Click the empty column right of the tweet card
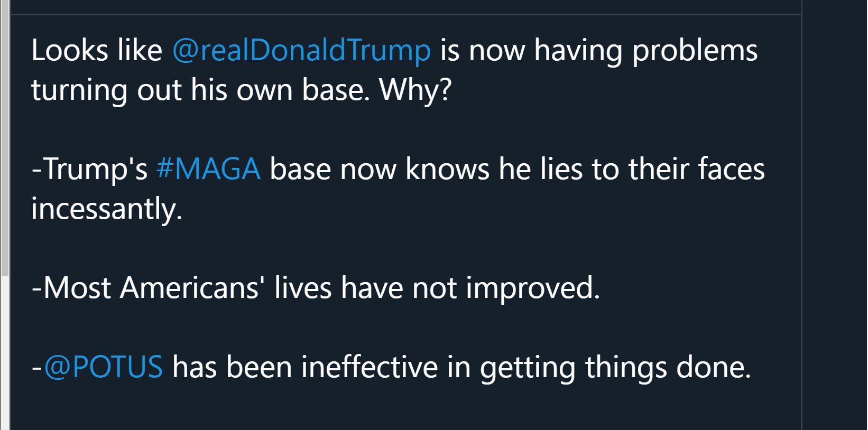 pyautogui.click(x=835, y=222)
